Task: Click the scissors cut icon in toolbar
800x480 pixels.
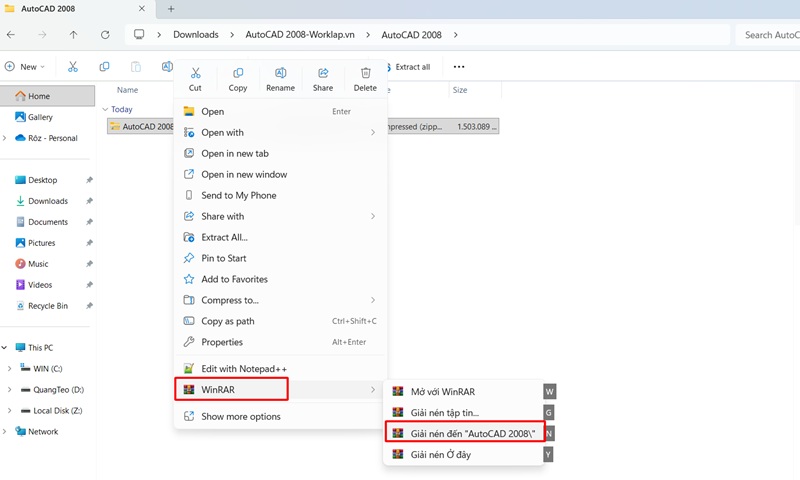Action: click(73, 66)
